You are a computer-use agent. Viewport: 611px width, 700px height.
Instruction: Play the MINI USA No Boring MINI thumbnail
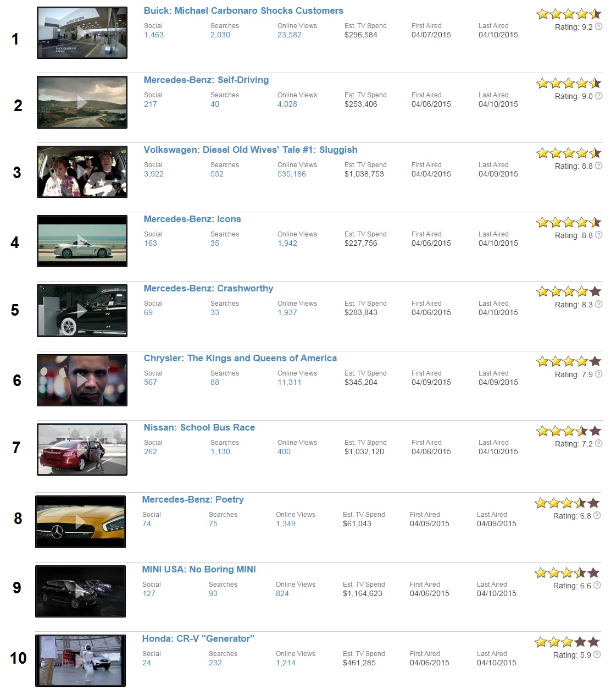(x=80, y=591)
